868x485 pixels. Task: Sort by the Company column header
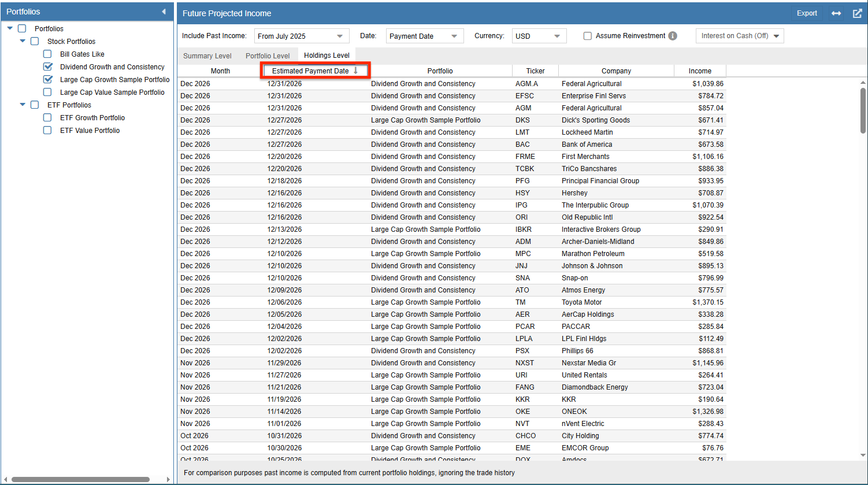click(x=616, y=71)
